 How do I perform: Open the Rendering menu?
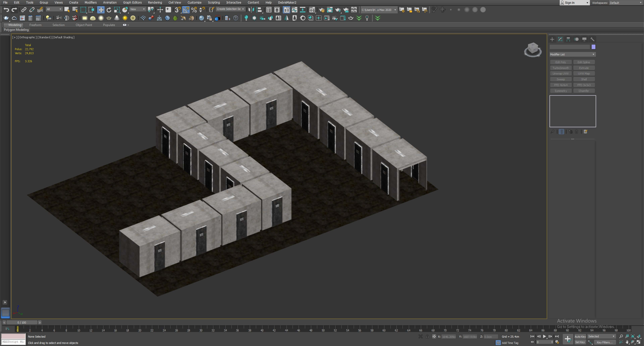tap(155, 3)
